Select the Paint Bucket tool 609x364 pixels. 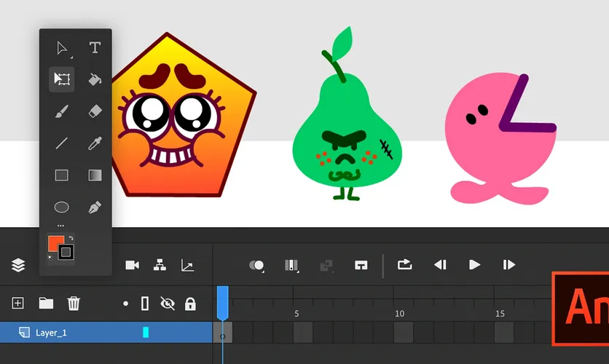(95, 79)
